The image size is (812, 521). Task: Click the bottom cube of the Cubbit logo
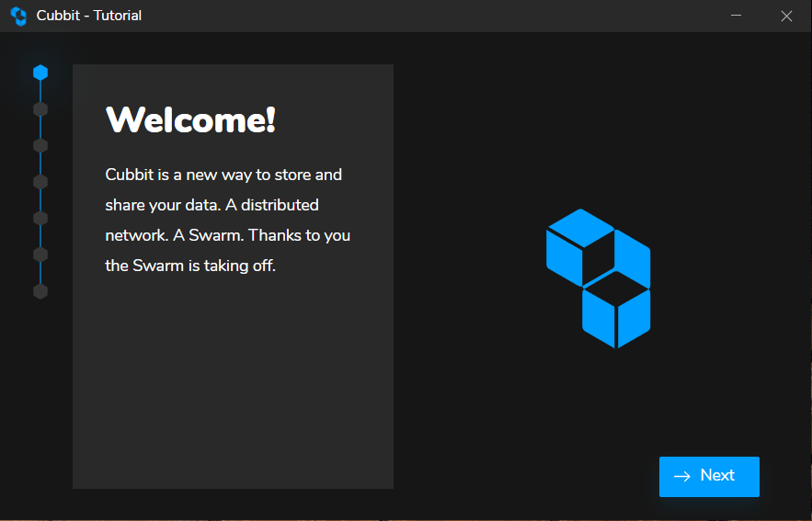pyautogui.click(x=616, y=314)
